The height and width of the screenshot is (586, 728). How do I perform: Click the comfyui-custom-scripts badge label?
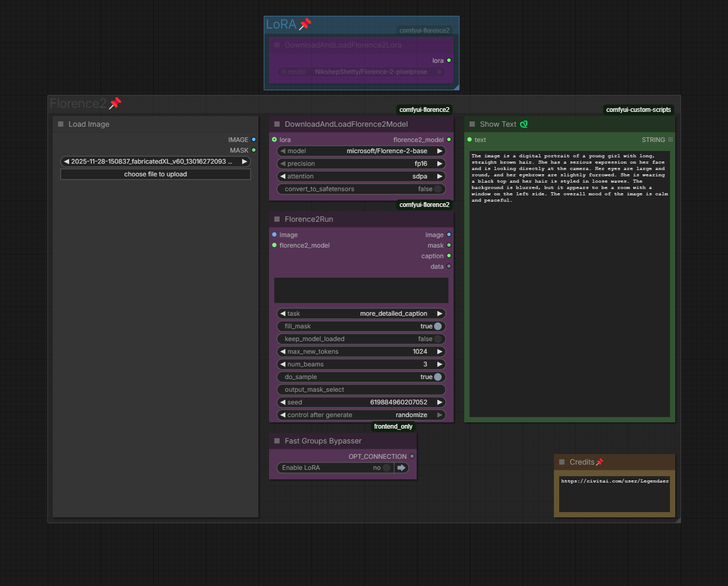(x=638, y=110)
